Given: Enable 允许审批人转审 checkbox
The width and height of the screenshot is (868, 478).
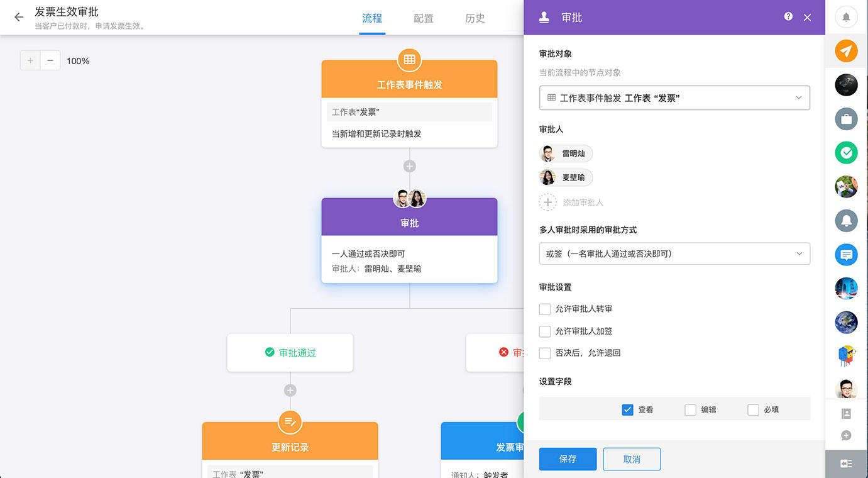Looking at the screenshot, I should 545,309.
